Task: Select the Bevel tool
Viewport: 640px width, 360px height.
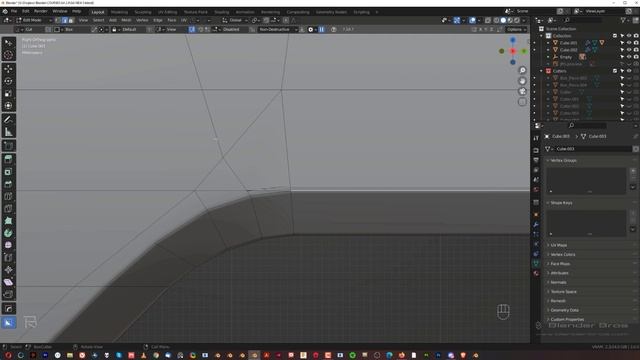Action: click(8, 184)
